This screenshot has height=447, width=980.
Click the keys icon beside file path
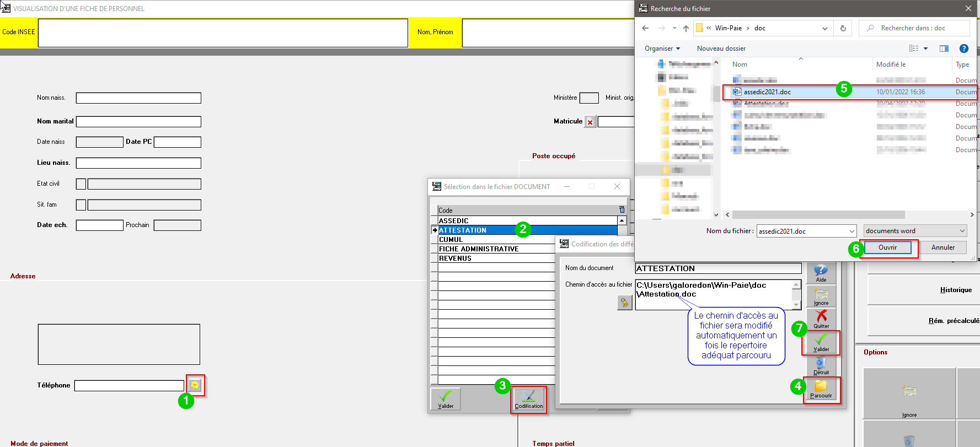624,303
